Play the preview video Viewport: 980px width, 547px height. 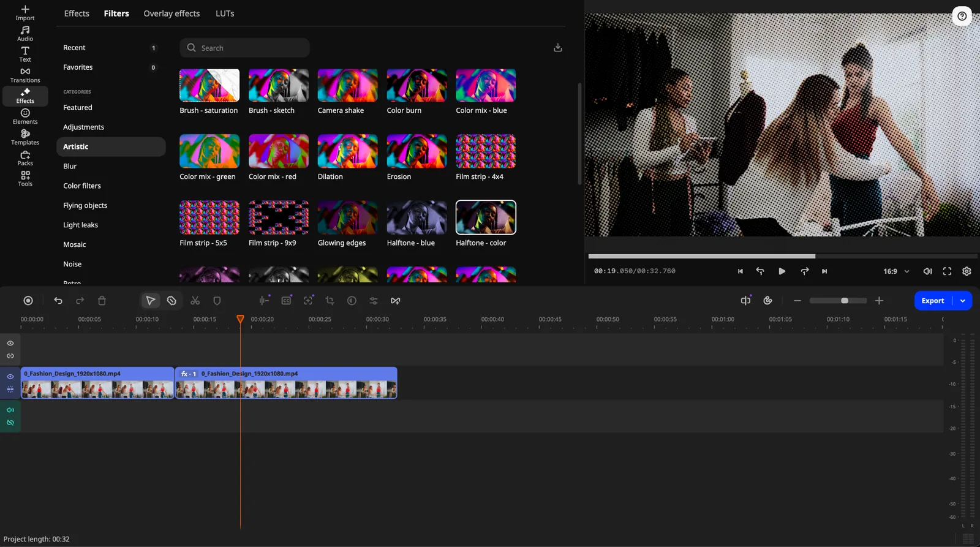pyautogui.click(x=782, y=271)
